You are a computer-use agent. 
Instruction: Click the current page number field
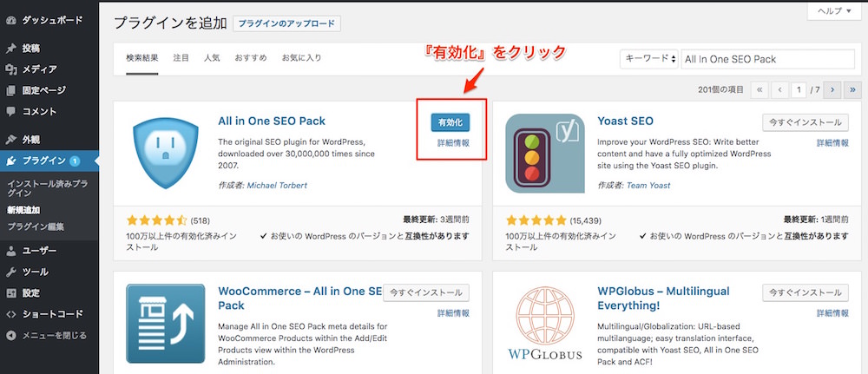[x=799, y=89]
